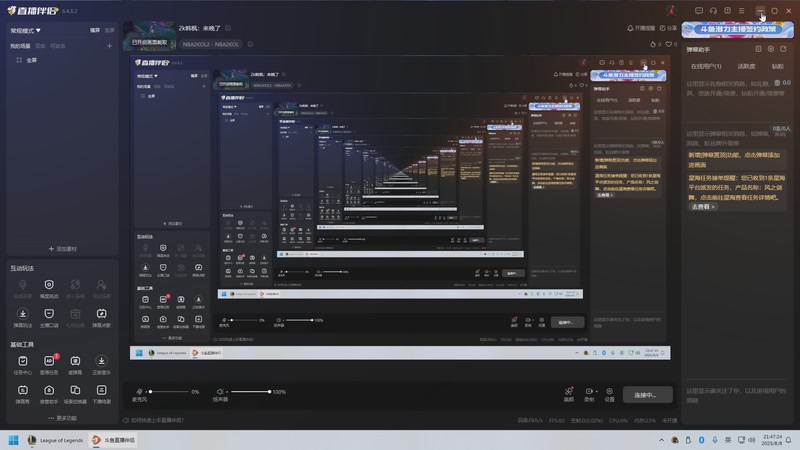The height and width of the screenshot is (450, 800).
Task: Open the 弹幕玩法 download icon
Action: (22, 314)
